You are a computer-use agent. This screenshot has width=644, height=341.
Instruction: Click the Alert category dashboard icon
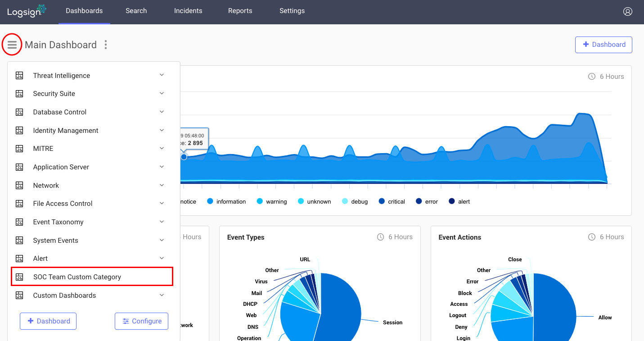tap(19, 259)
